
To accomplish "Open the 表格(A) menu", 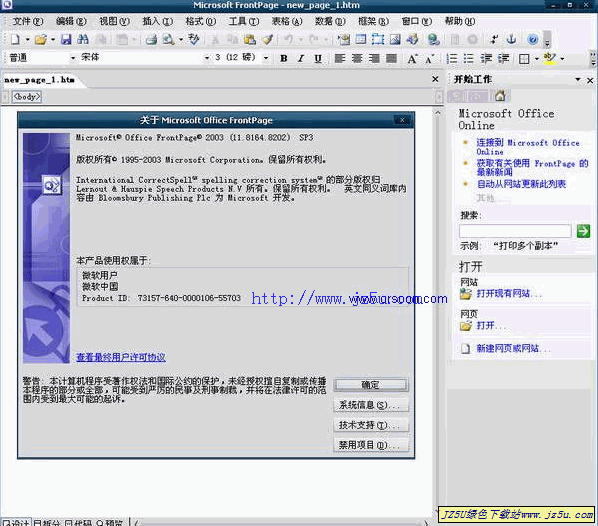I will pyautogui.click(x=287, y=21).
